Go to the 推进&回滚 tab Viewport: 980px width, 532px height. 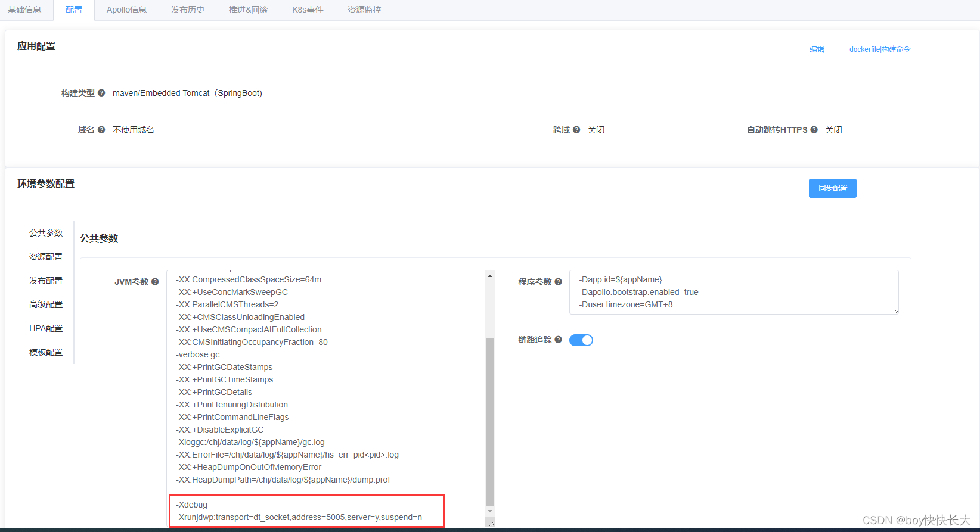[248, 10]
